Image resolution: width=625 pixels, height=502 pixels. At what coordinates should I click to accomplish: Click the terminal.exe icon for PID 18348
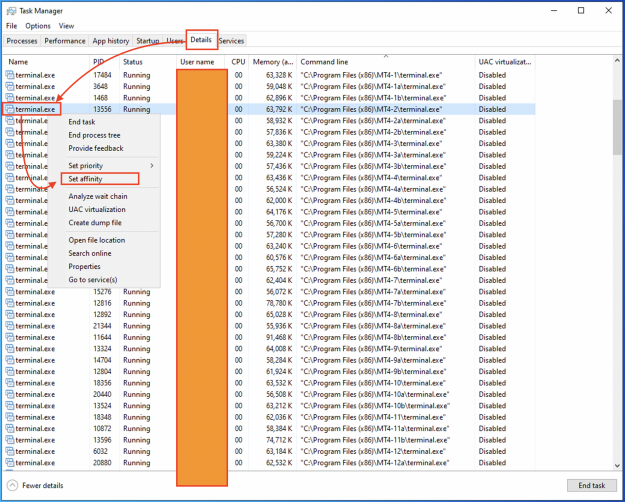click(10, 417)
